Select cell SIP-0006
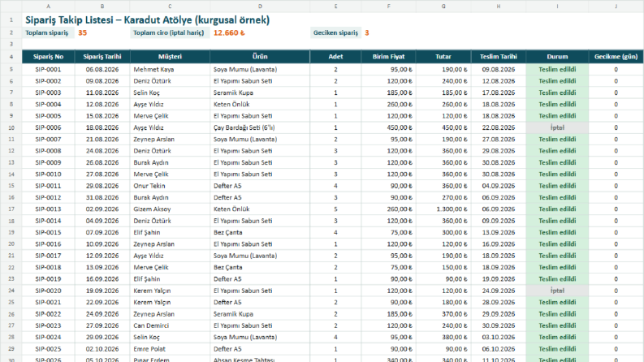 click(x=48, y=127)
